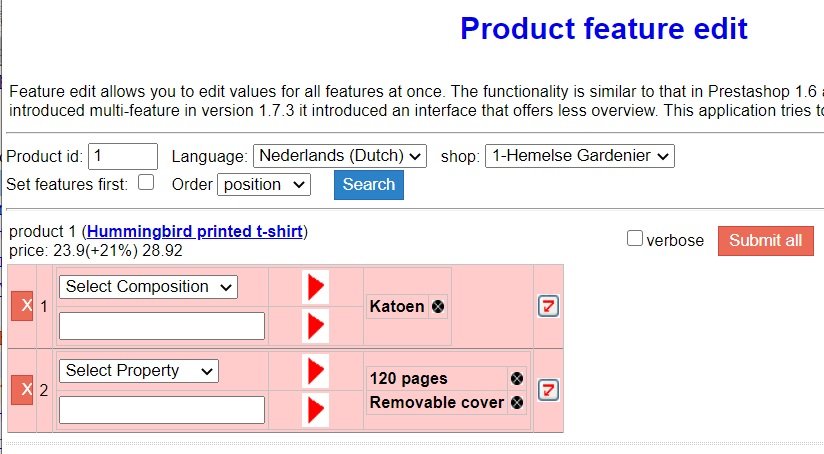
Task: Remove the 120 pages feature value
Action: (x=516, y=379)
